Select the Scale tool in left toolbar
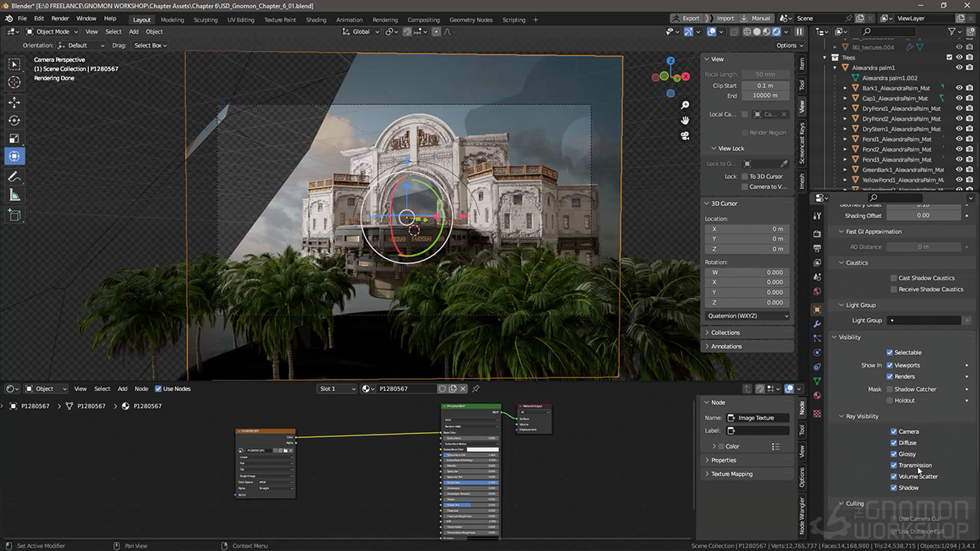The width and height of the screenshot is (980, 551). 15,139
